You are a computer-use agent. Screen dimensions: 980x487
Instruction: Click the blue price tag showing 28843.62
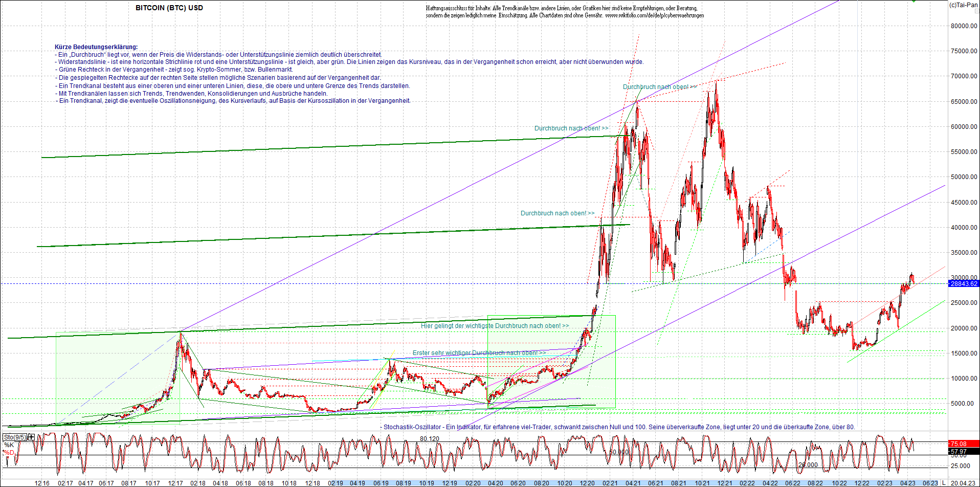[x=964, y=284]
